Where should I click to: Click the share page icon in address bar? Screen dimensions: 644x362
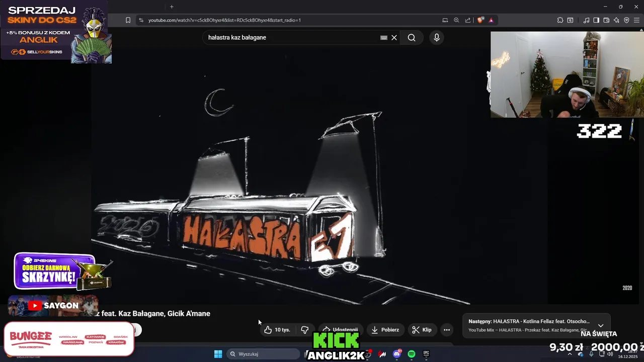coord(468,20)
